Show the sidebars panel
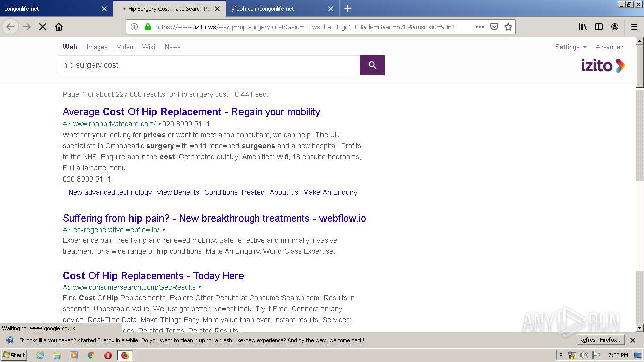Image resolution: width=644 pixels, height=362 pixels. click(x=599, y=27)
